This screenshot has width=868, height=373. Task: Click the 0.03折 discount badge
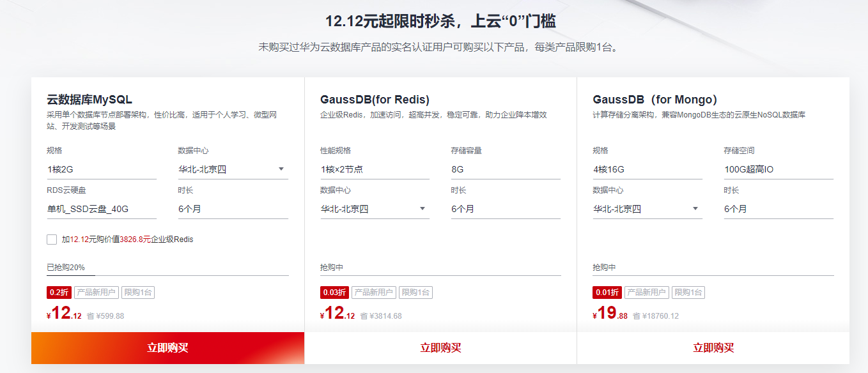tap(334, 293)
